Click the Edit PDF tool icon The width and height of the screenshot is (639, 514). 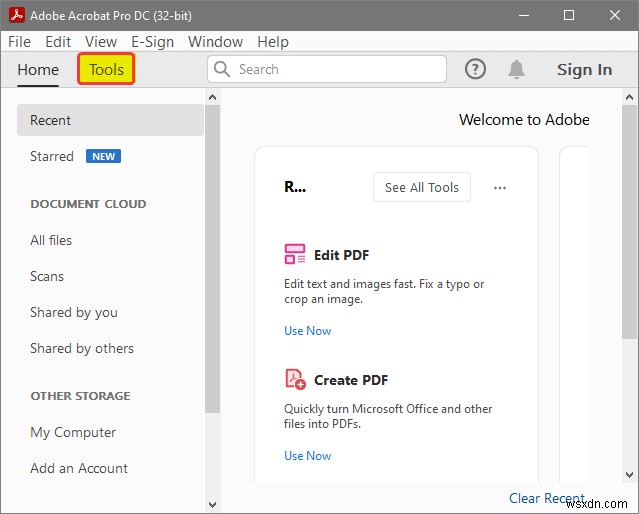(x=295, y=254)
